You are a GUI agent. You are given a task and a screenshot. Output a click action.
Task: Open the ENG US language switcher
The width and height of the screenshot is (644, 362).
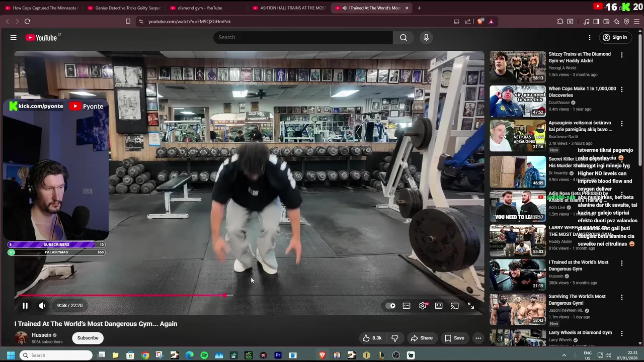(x=587, y=355)
